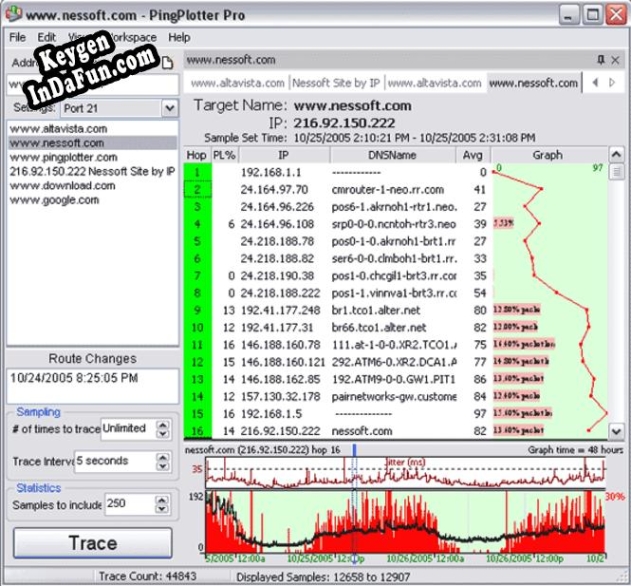Viewport: 631px width, 586px height.
Task: Increase the number of times to trace
Action: (x=163, y=425)
